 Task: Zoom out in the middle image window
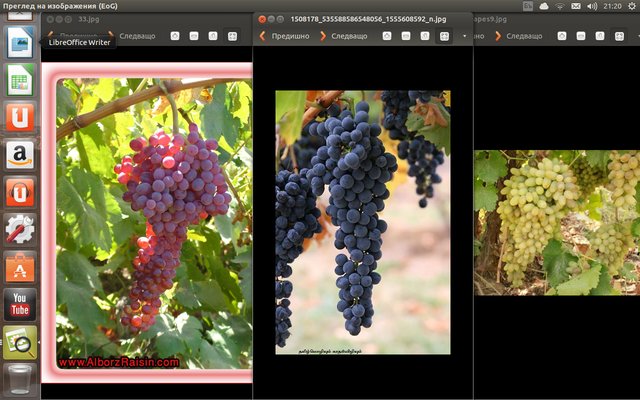405,36
